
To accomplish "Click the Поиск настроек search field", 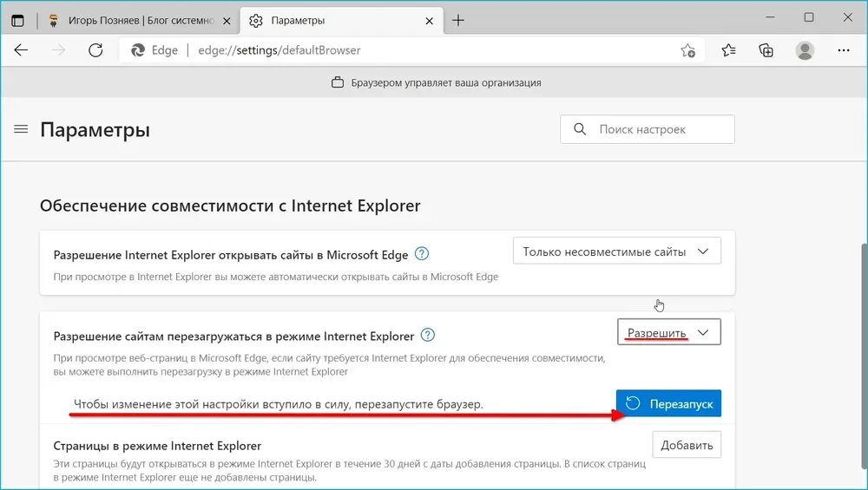I will [x=648, y=129].
